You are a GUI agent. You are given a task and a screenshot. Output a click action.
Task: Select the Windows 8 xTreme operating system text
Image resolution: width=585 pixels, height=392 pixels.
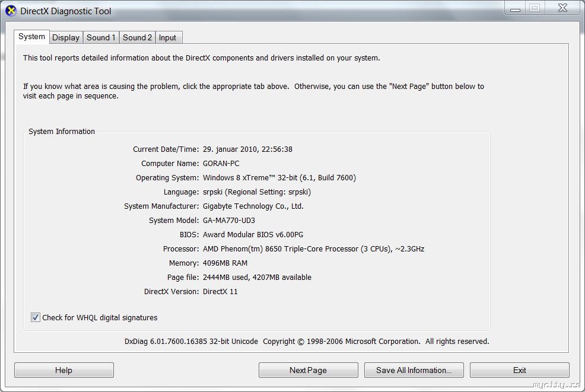[279, 177]
